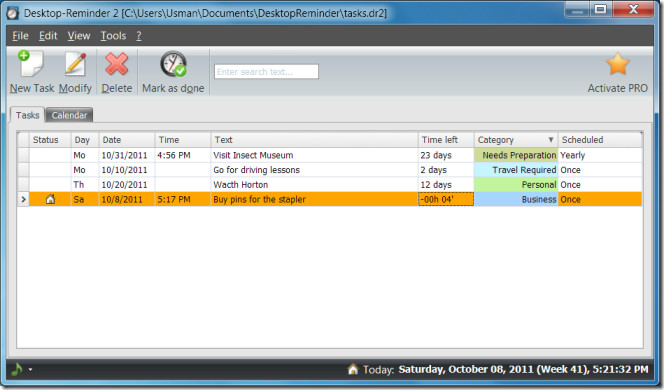Image resolution: width=664 pixels, height=390 pixels.
Task: Click row header of Visit Insect Museum
Action: (23, 155)
